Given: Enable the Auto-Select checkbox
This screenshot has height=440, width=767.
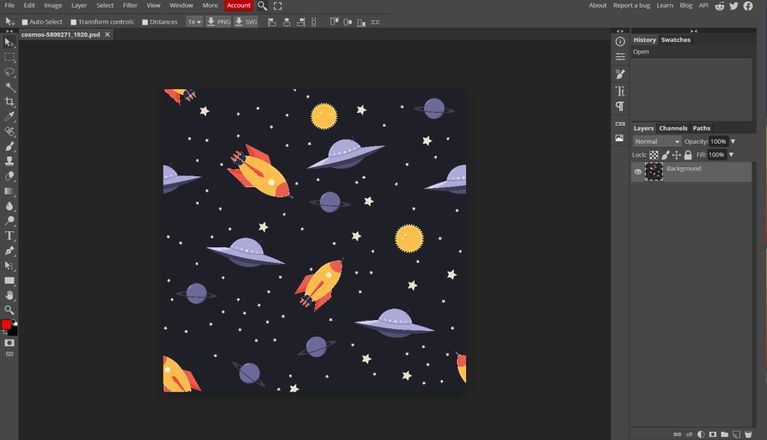Looking at the screenshot, I should pyautogui.click(x=25, y=22).
